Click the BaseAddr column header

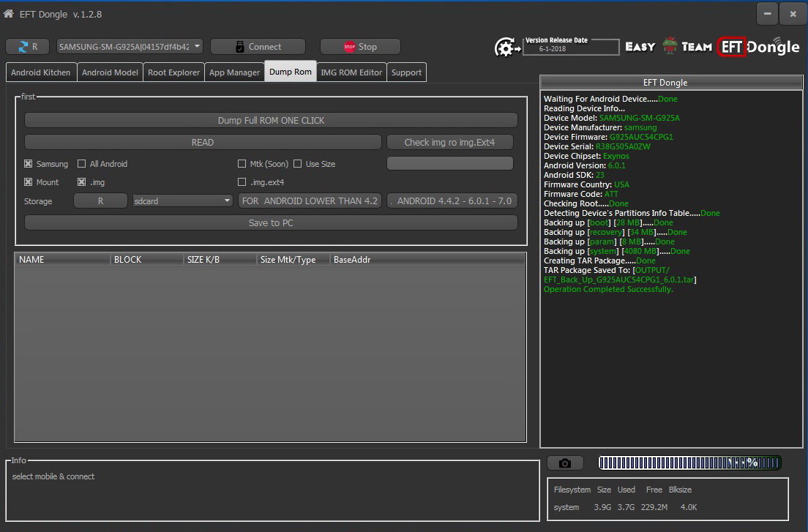(427, 260)
